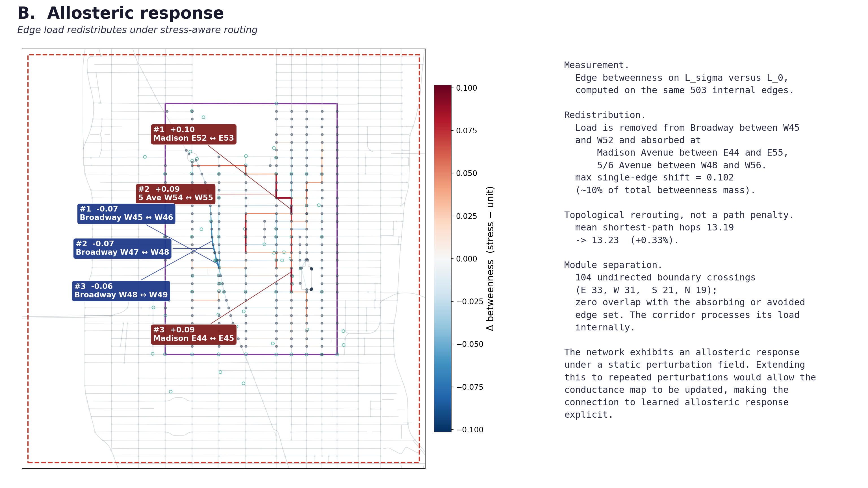Screen dimensions: 868x488
Task: Click the dark blue bottom of colorbar
Action: 442,426
